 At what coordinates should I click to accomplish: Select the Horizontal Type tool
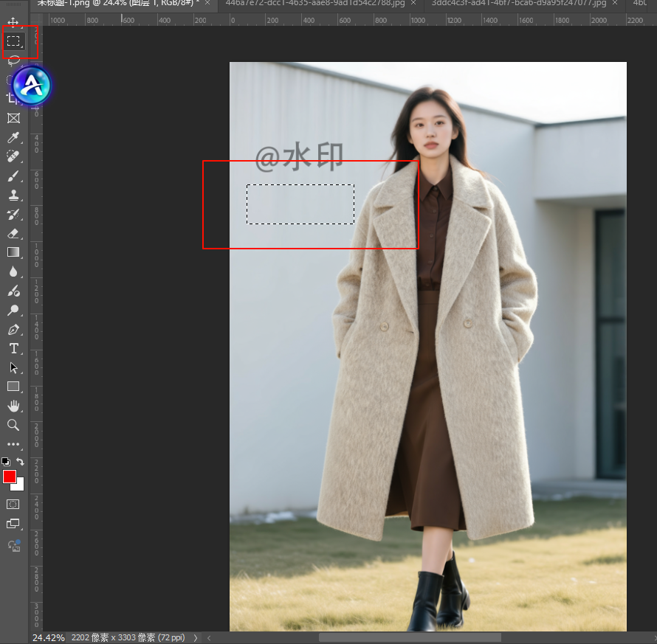(x=13, y=348)
